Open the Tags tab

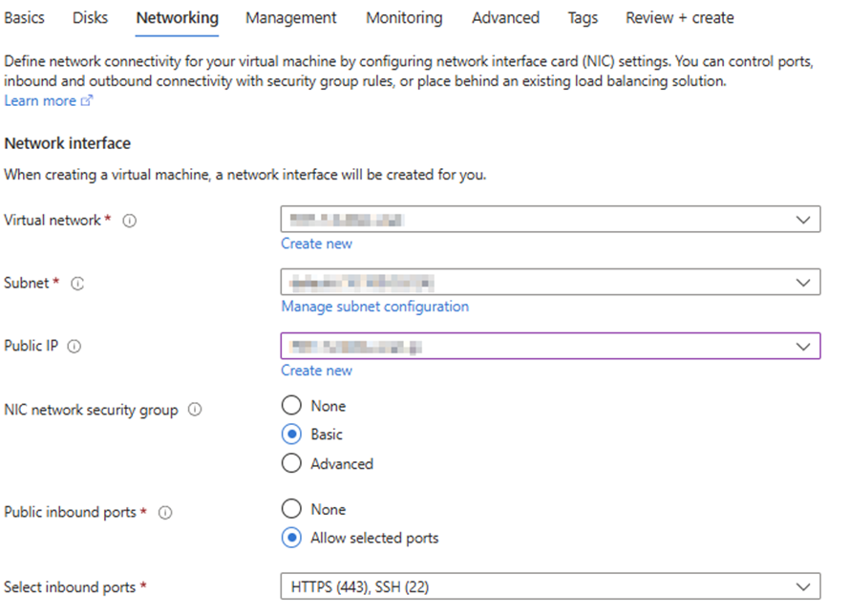coord(583,18)
